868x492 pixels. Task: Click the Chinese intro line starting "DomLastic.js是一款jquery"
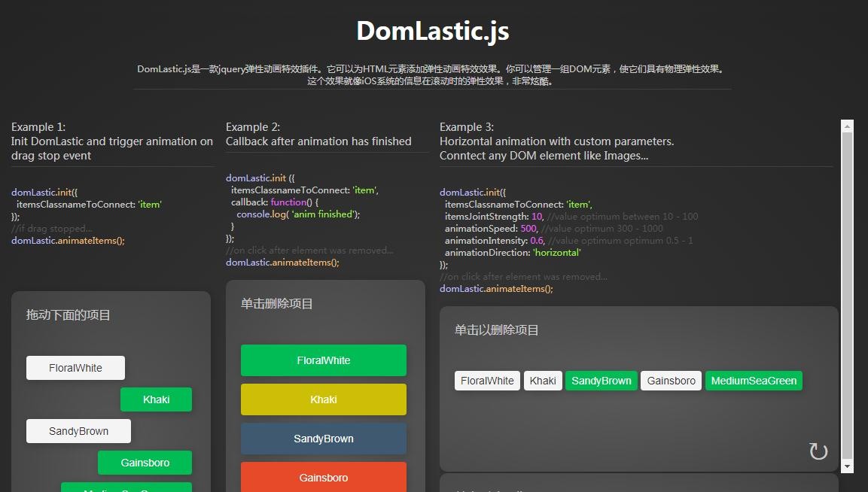pyautogui.click(x=431, y=69)
